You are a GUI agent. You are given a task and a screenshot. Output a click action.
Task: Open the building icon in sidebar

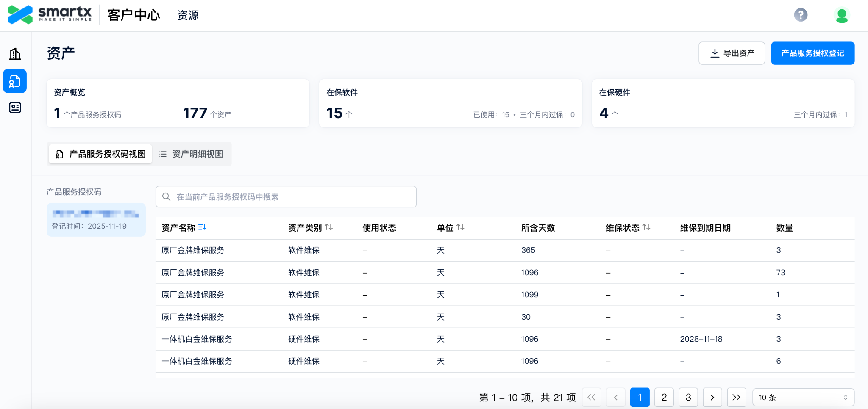tap(15, 54)
